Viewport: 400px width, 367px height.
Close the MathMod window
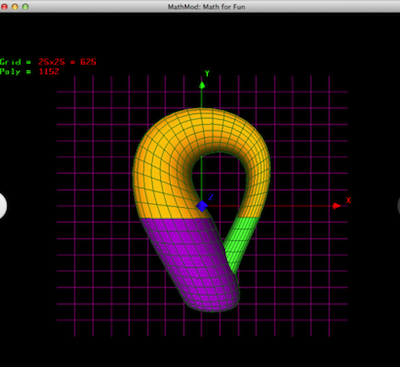[4, 7]
